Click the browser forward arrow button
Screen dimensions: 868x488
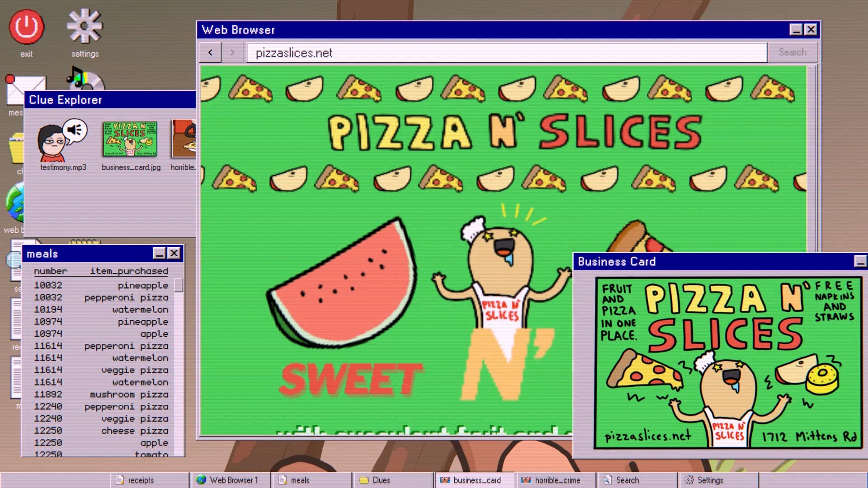(x=232, y=52)
